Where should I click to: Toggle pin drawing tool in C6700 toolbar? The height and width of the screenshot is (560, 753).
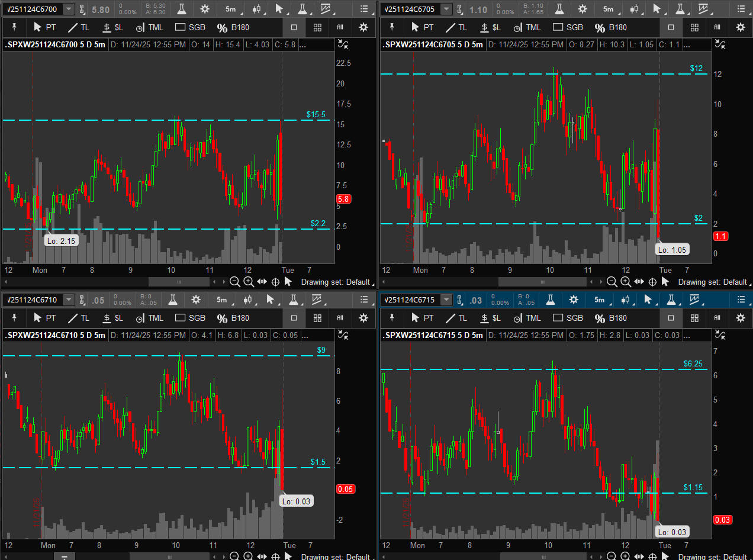click(15, 27)
